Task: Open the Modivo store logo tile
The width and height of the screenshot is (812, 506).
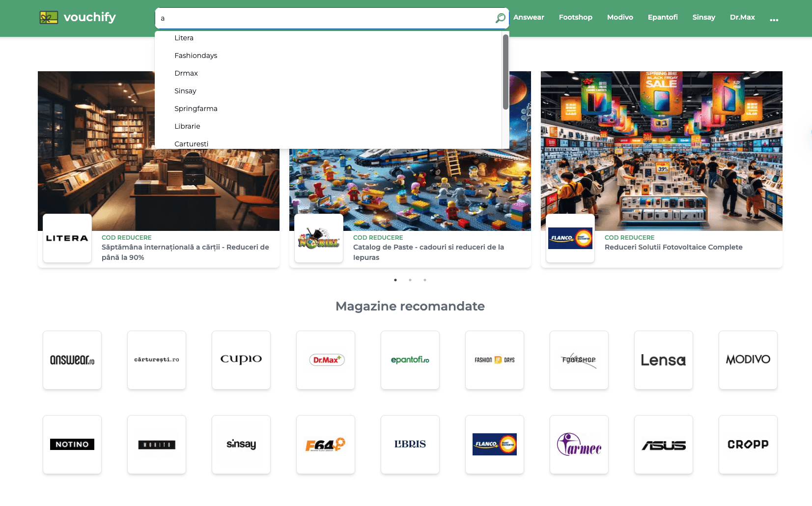Action: pyautogui.click(x=748, y=360)
